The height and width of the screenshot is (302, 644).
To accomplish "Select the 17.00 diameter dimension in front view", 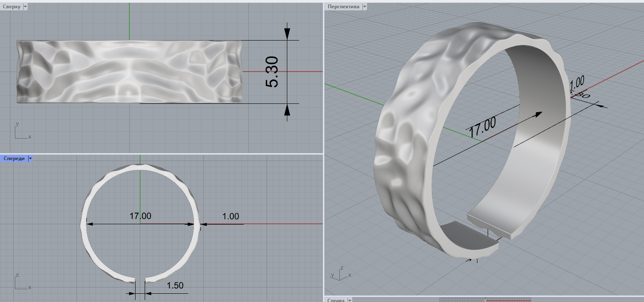I will coord(140,216).
